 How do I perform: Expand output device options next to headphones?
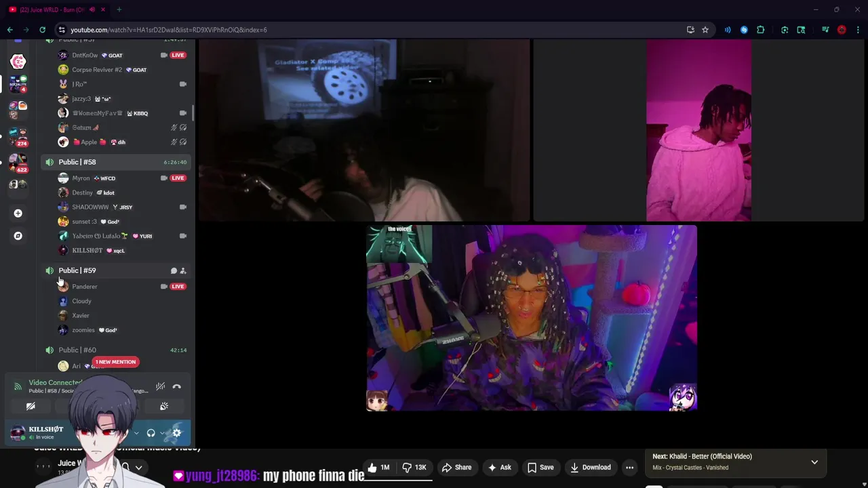pyautogui.click(x=162, y=433)
